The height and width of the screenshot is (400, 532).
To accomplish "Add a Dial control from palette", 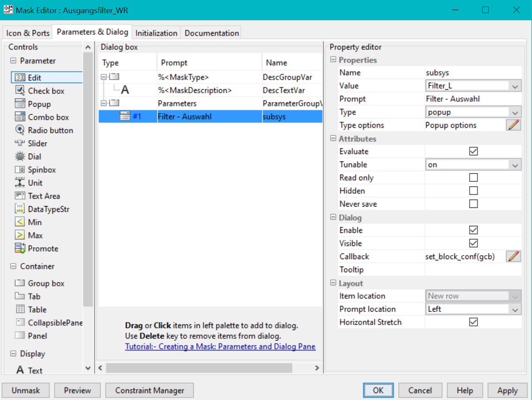I will [34, 157].
